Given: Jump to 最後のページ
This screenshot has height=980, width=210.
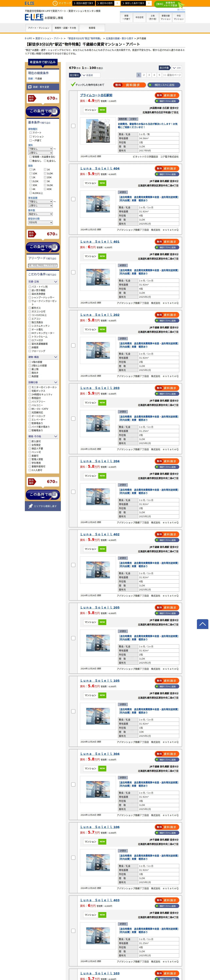Looking at the screenshot, I should pos(172,75).
